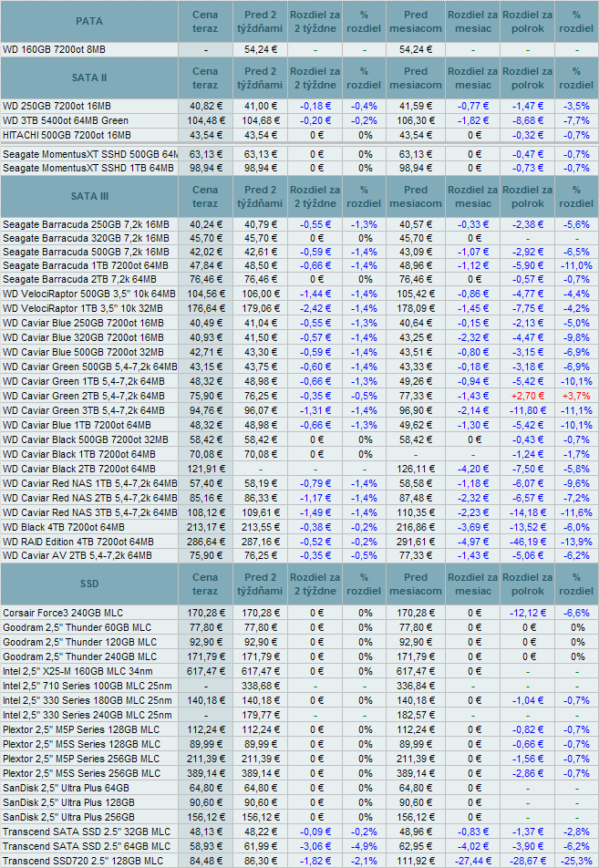
Task: Click WD Caviar Blue 1TB 7200ot 64MB
Action: point(77,425)
